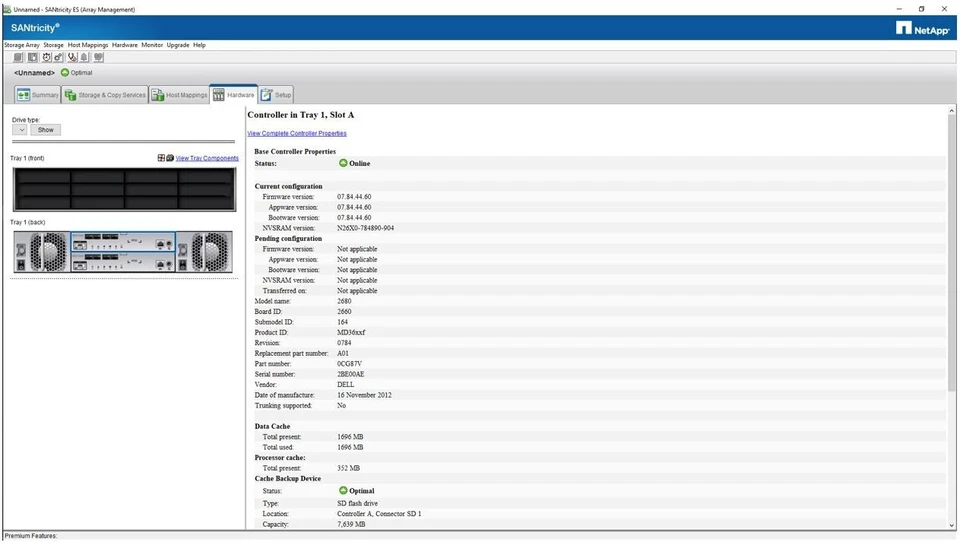
Task: Open the Hardware menu in menu bar
Action: pyautogui.click(x=125, y=45)
